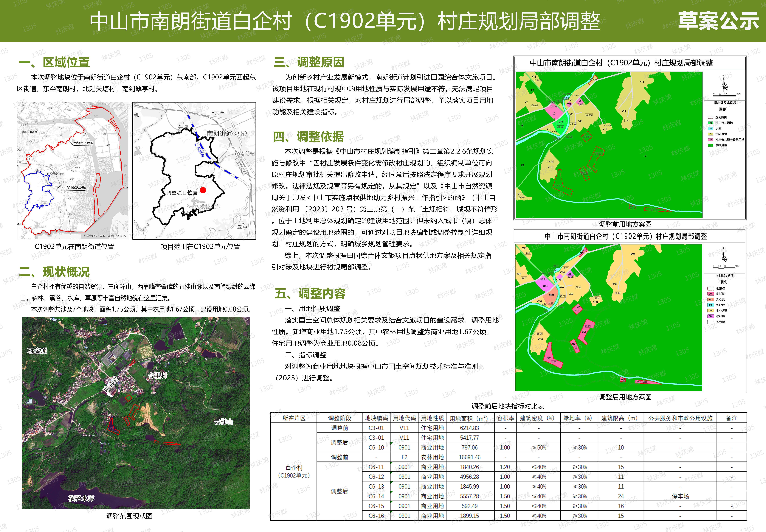Image resolution: width=766 pixels, height=532 pixels.
Task: Click the 云梯山 label on the satellite image
Action: tap(224, 422)
